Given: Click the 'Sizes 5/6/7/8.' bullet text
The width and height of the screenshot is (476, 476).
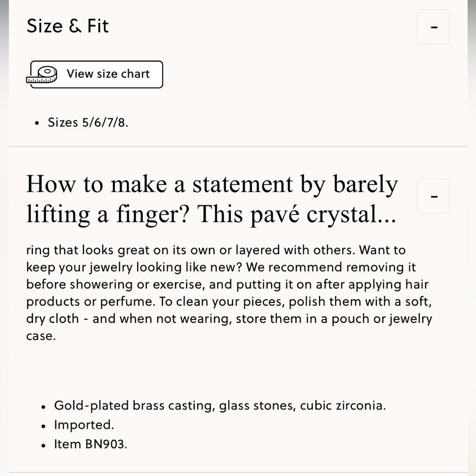Looking at the screenshot, I should click(x=88, y=123).
